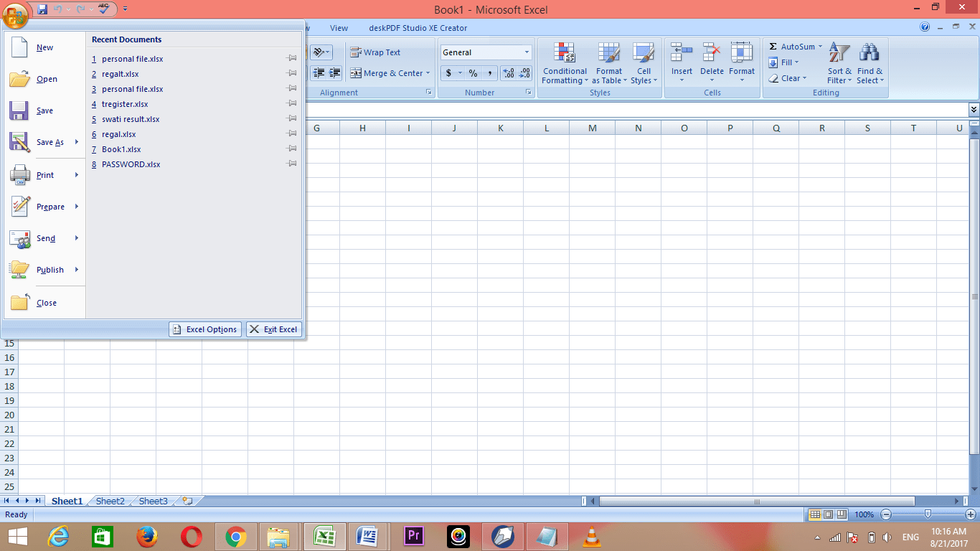Click Decrease Indent button
This screenshot has width=980, height=551.
(x=318, y=73)
